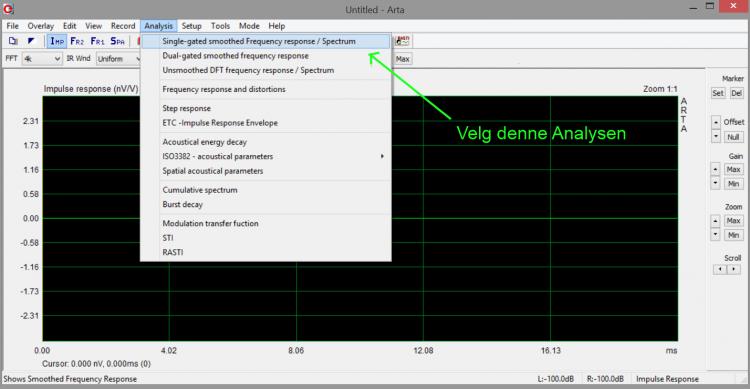Click the Scroll left arrow button

[x=720, y=269]
